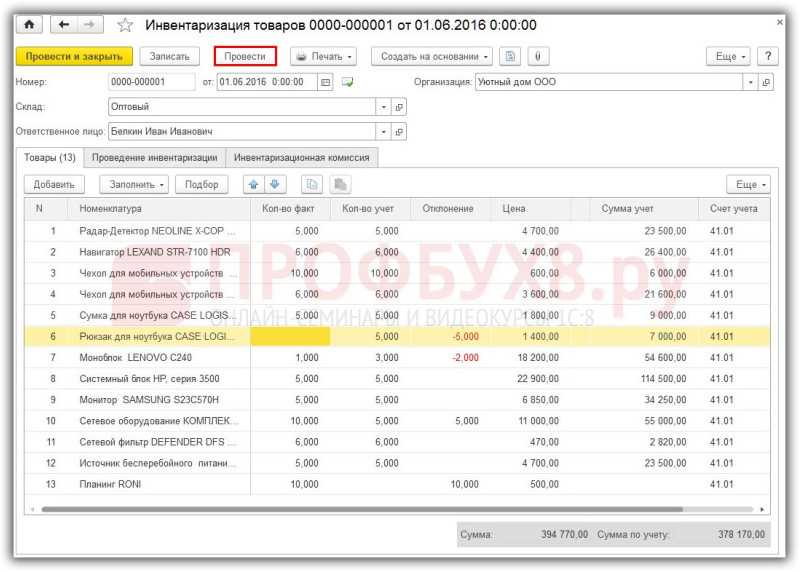This screenshot has width=800, height=572.
Task: Add document to favorites with star icon
Action: point(125,25)
